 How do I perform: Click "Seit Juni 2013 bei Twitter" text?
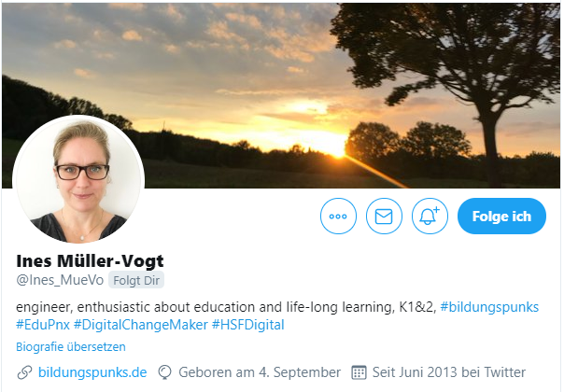coord(449,372)
